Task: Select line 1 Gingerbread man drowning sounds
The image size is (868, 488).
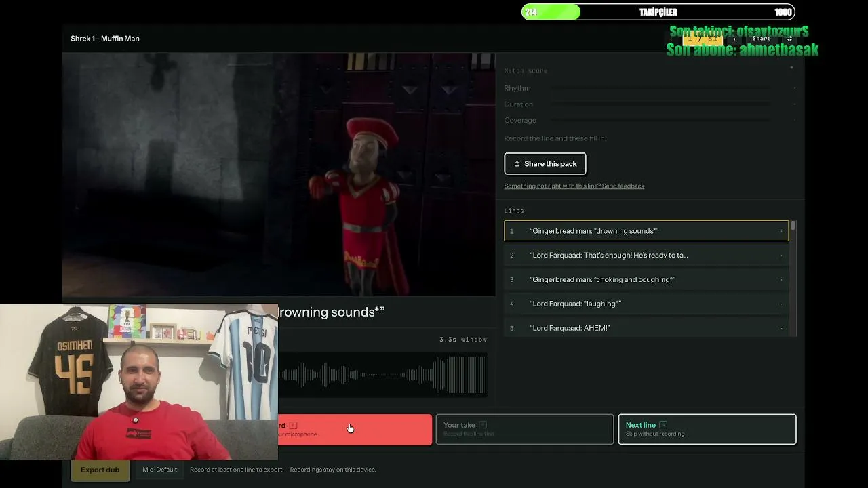Action: [646, 231]
